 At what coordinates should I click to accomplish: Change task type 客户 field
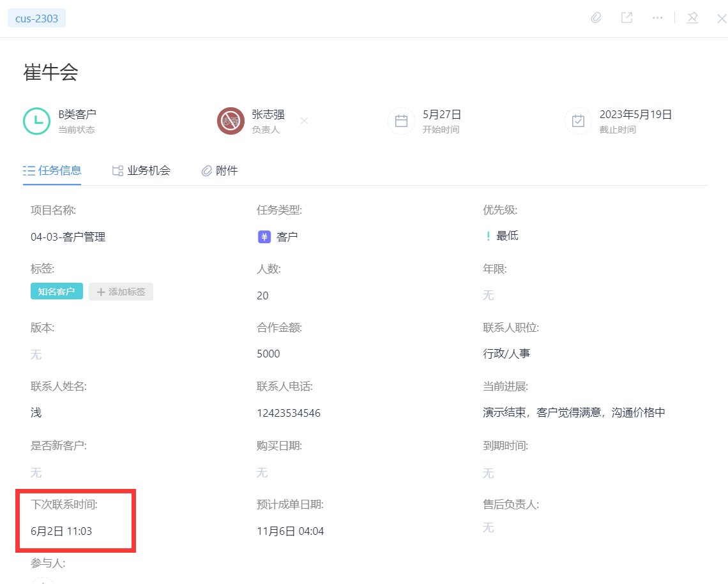tap(278, 237)
